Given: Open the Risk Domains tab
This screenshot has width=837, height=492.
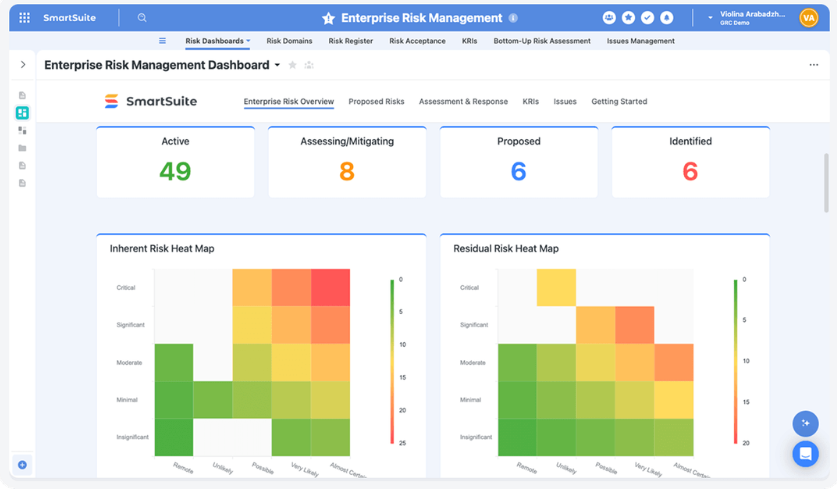Looking at the screenshot, I should (x=289, y=41).
